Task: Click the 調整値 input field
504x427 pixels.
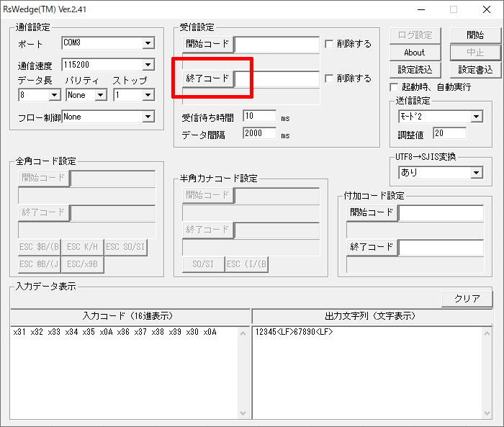Action: click(450, 133)
